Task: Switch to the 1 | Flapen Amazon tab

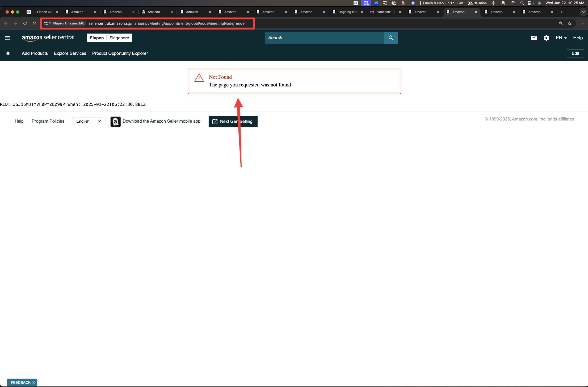Action: [43, 12]
